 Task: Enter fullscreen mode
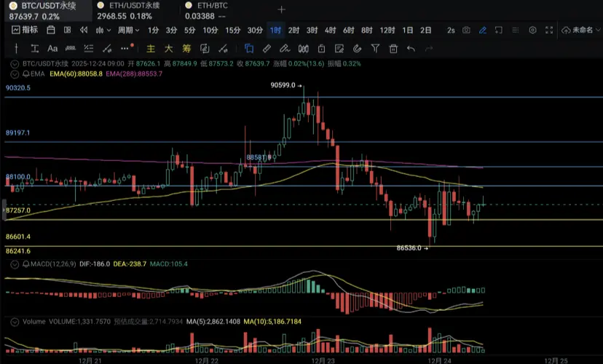549,30
